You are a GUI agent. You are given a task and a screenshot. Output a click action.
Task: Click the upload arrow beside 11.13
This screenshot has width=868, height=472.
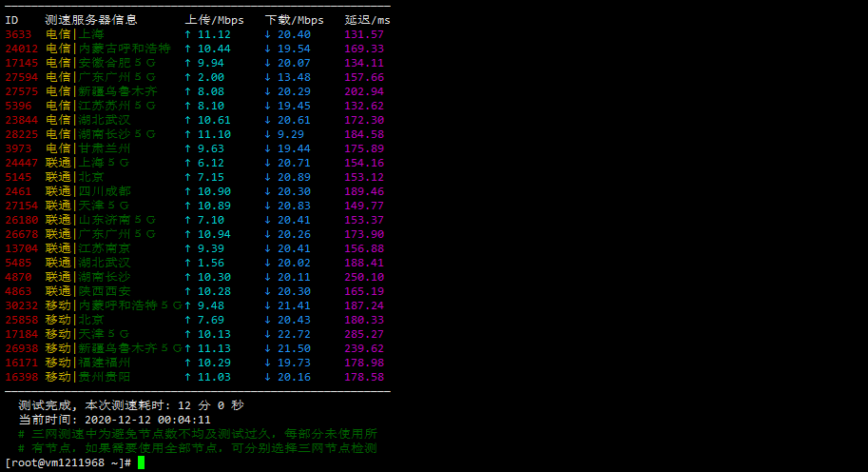click(188, 348)
